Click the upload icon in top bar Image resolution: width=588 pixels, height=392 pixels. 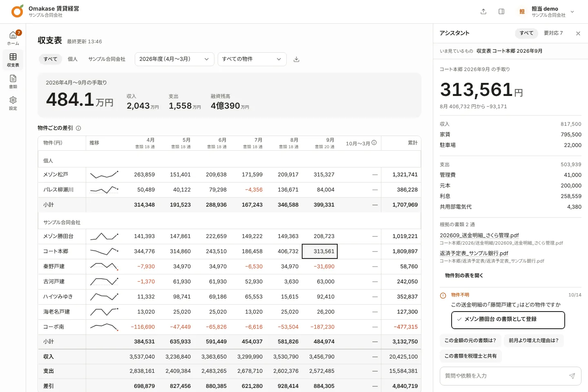point(483,11)
